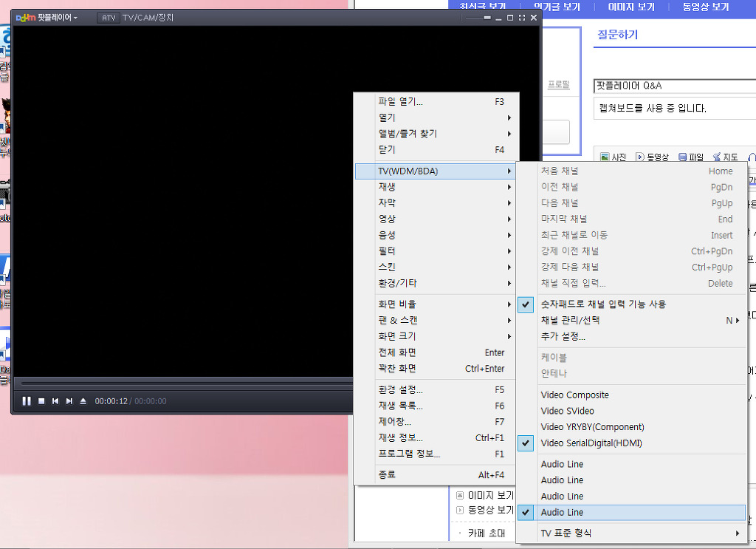Viewport: 756px width, 549px height.
Task: Choose 파일 열기 in the context menu
Action: point(400,102)
